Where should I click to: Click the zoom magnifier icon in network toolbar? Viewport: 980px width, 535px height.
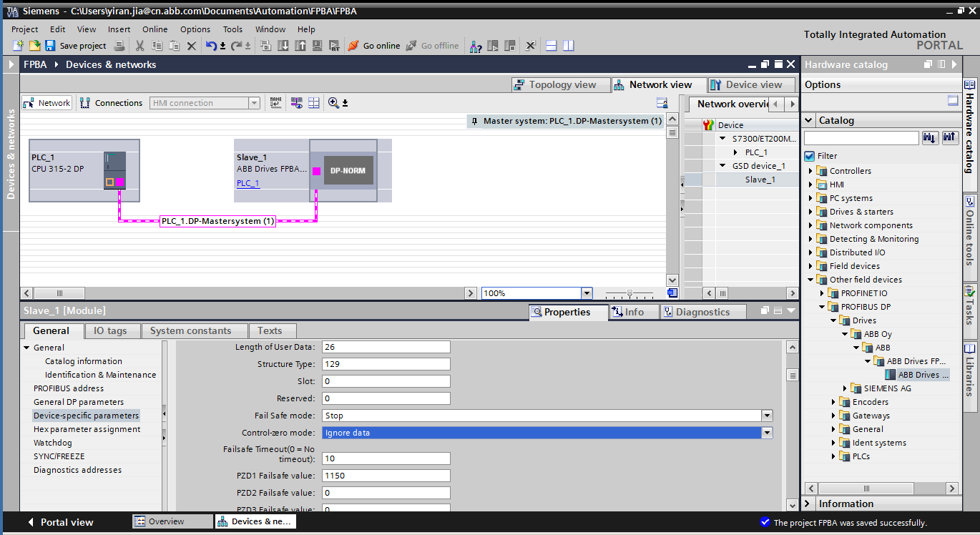click(x=333, y=103)
